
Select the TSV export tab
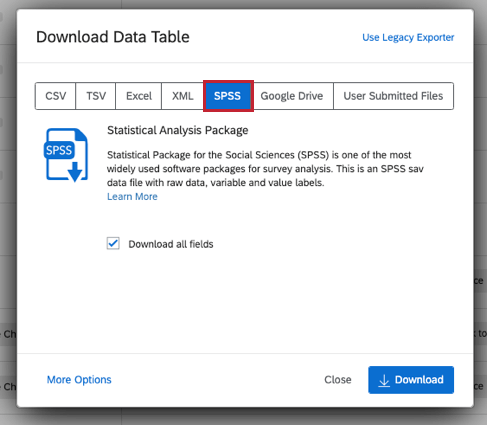click(x=96, y=96)
